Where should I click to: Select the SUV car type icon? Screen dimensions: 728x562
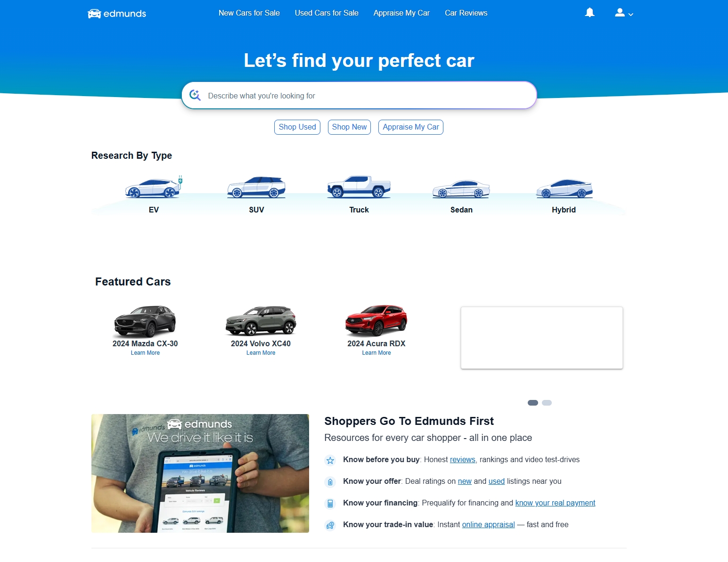256,187
